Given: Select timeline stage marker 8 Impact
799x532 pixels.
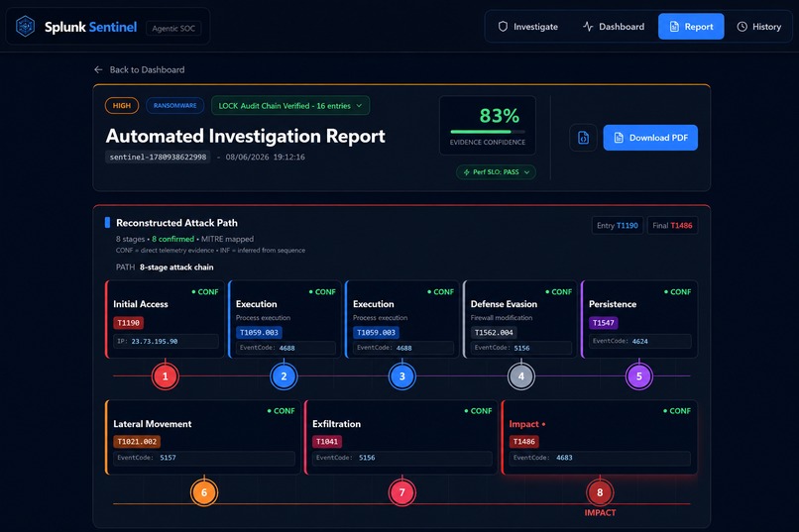Looking at the screenshot, I should (x=600, y=492).
